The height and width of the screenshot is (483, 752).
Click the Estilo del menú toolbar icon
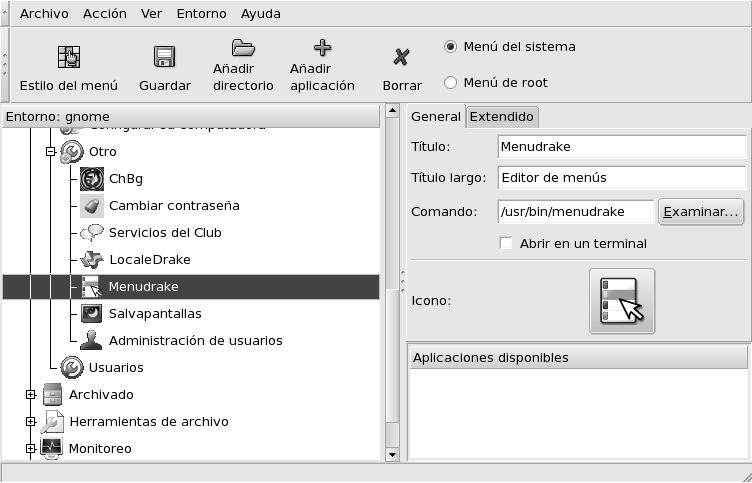click(x=69, y=57)
